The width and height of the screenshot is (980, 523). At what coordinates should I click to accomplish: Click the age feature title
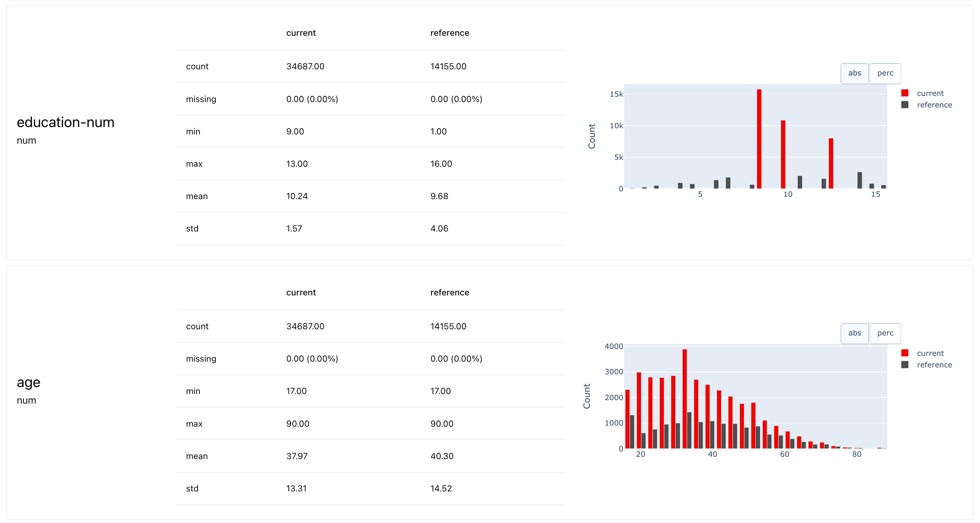[x=29, y=382]
